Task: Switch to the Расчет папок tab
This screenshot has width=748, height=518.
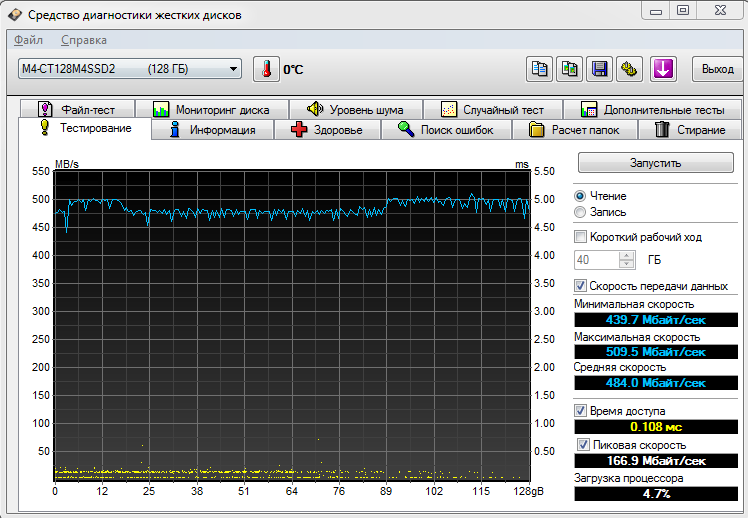Action: (575, 130)
